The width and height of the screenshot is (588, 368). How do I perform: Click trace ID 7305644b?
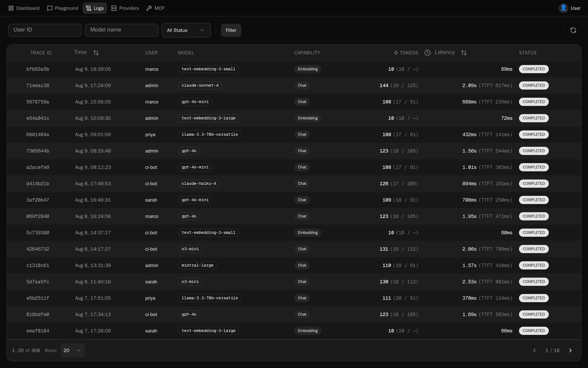point(38,151)
